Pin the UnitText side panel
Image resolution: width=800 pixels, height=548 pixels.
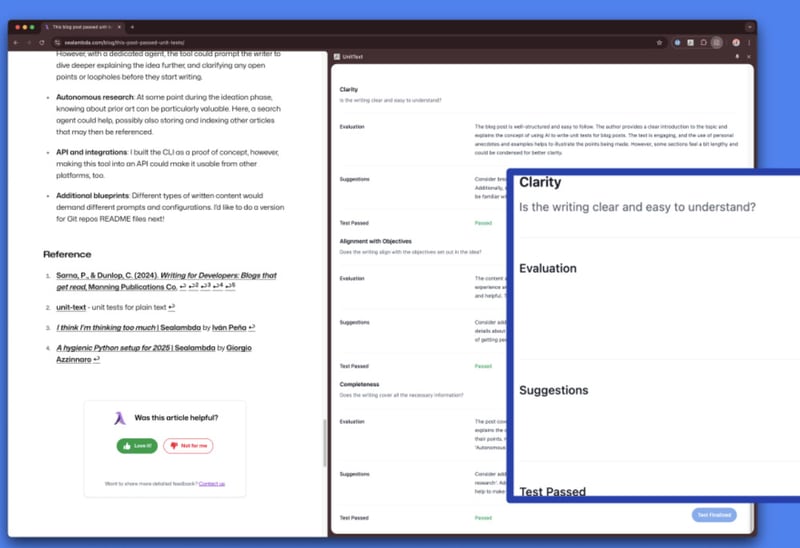(737, 57)
